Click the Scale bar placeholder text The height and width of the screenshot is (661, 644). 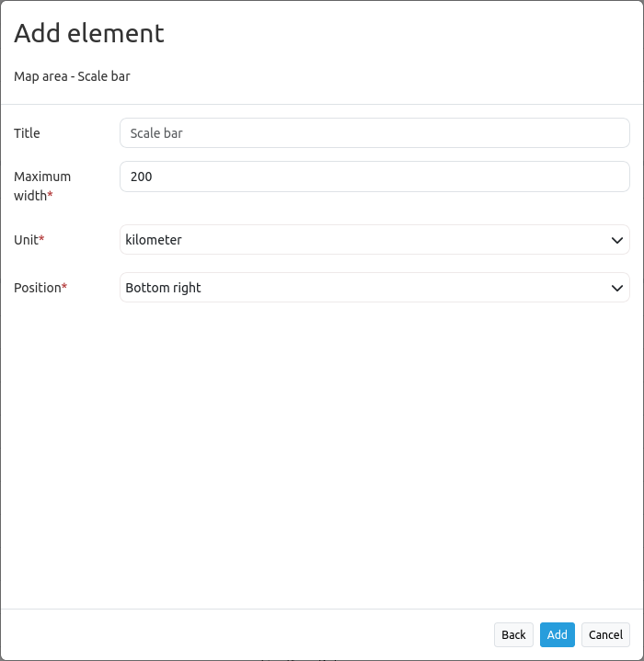click(x=156, y=133)
